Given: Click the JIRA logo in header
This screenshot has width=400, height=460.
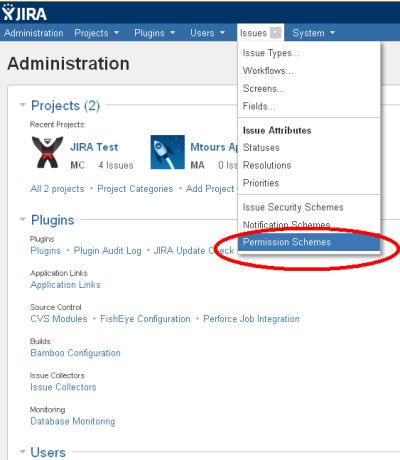Looking at the screenshot, I should [x=24, y=12].
